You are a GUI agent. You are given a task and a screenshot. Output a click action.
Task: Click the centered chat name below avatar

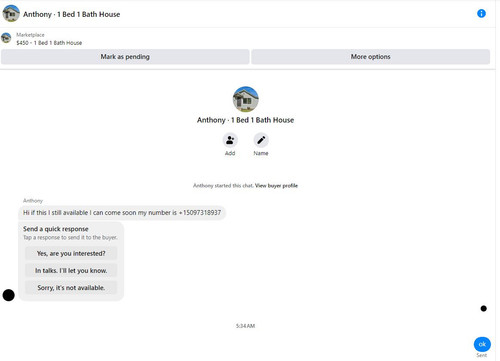[x=245, y=120]
